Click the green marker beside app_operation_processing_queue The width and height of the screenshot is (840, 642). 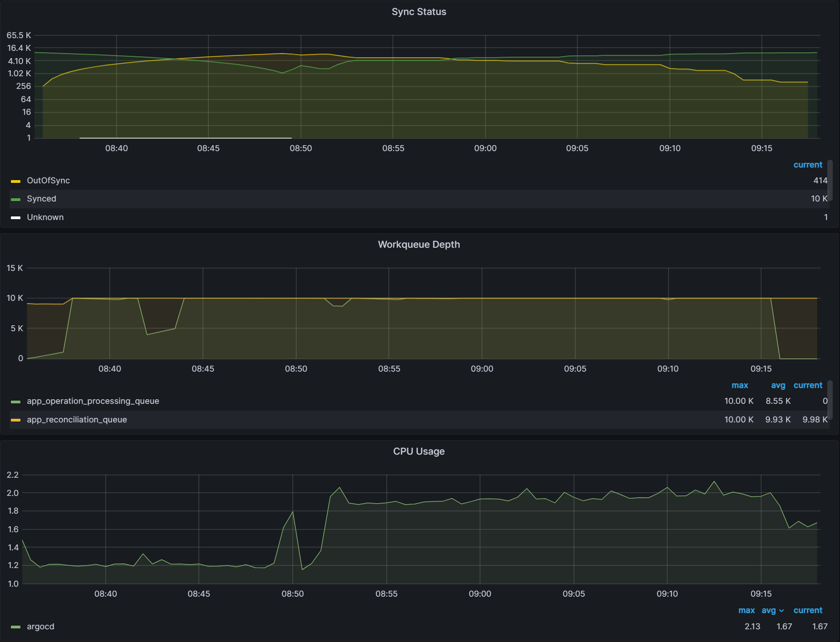(x=15, y=401)
